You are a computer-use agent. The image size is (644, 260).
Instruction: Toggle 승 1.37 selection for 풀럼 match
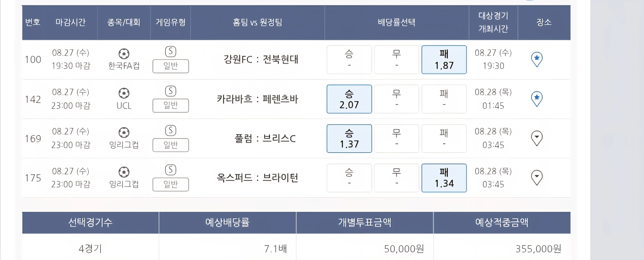coord(349,138)
